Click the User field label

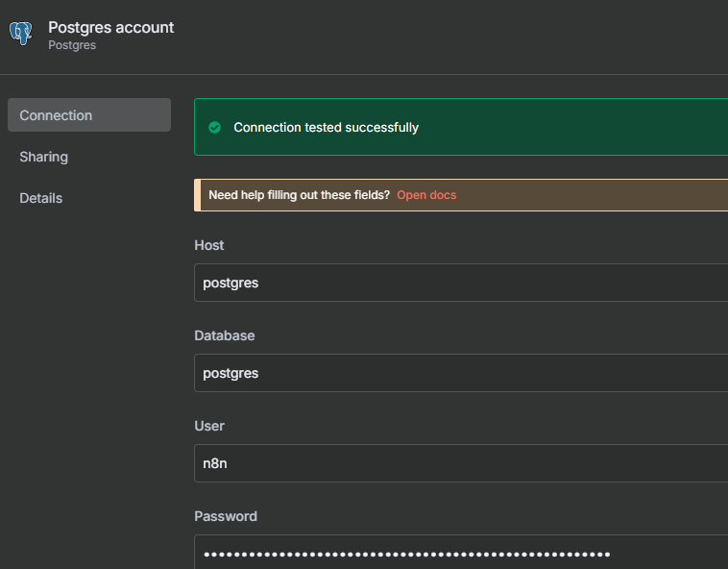coord(209,426)
